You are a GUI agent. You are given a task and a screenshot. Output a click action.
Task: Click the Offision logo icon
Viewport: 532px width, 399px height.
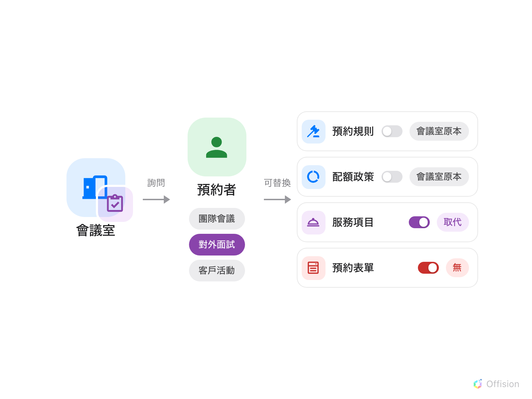coord(478,384)
